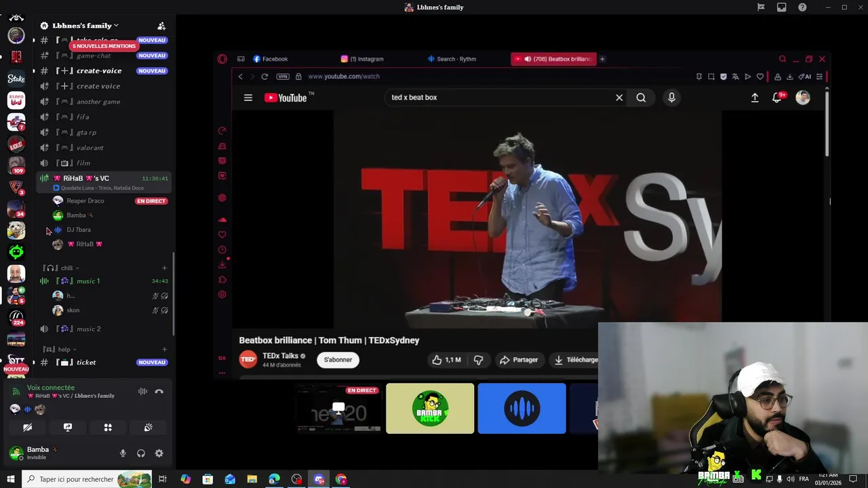Image resolution: width=868 pixels, height=488 pixels.
Task: Open a new browser tab
Action: click(602, 59)
